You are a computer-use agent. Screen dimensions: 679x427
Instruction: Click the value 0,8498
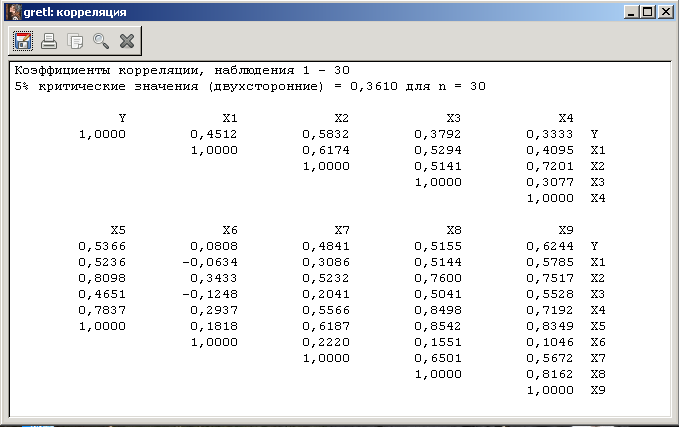[438, 310]
